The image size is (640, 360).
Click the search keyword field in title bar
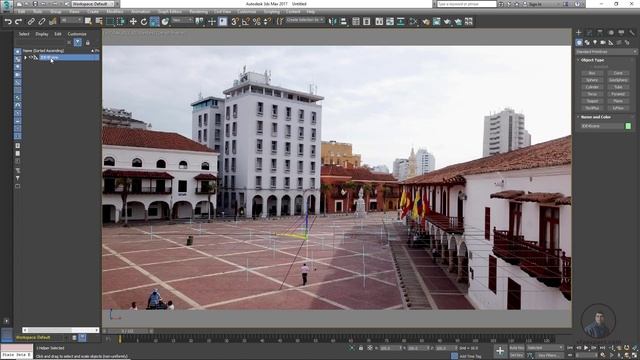point(467,4)
